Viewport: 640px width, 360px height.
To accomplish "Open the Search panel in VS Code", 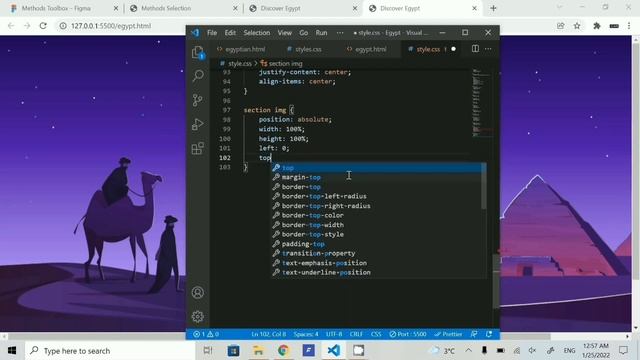I will click(x=198, y=76).
